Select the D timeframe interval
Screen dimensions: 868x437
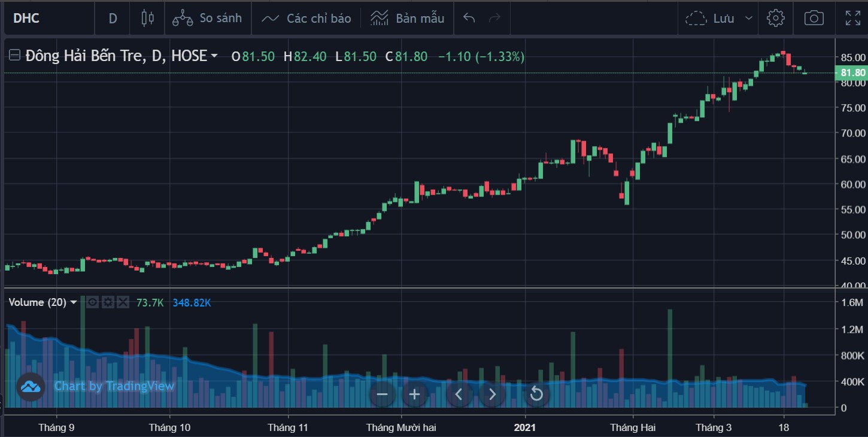113,18
